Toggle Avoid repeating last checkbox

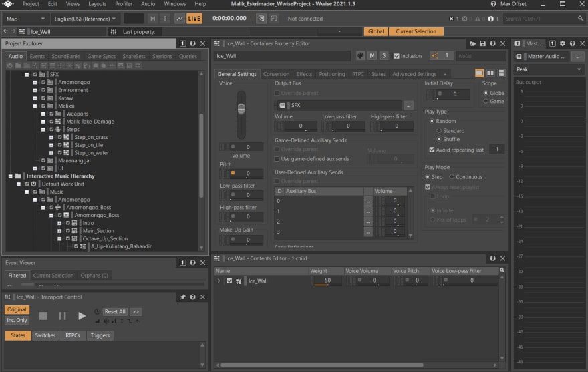[x=432, y=150]
